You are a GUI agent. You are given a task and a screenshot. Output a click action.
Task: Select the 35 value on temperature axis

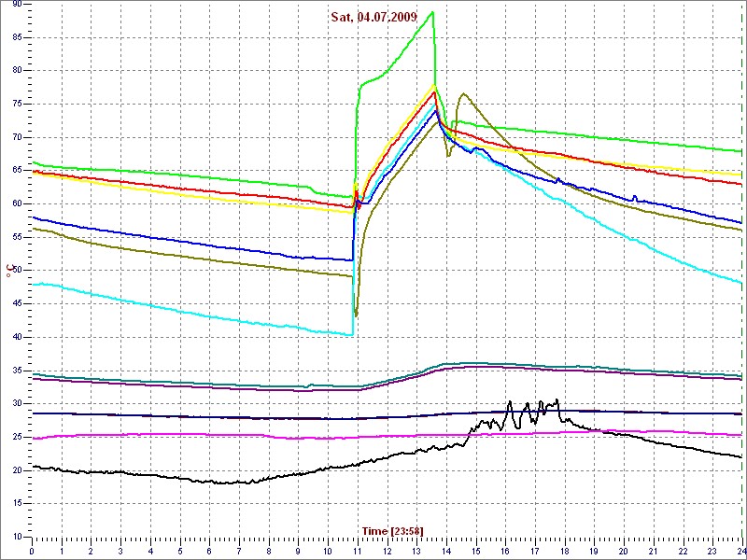tap(17, 370)
